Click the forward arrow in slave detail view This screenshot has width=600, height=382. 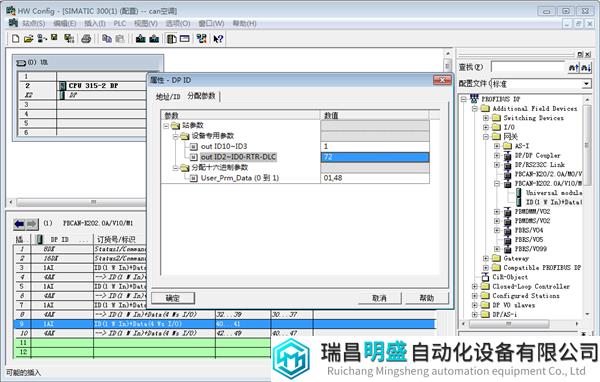pyautogui.click(x=32, y=224)
